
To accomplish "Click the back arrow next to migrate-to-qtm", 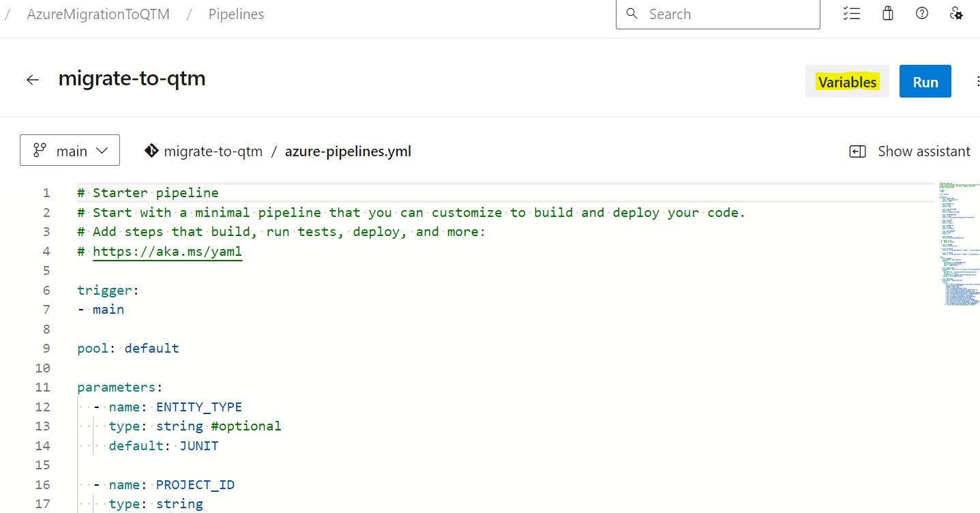I will [x=33, y=79].
